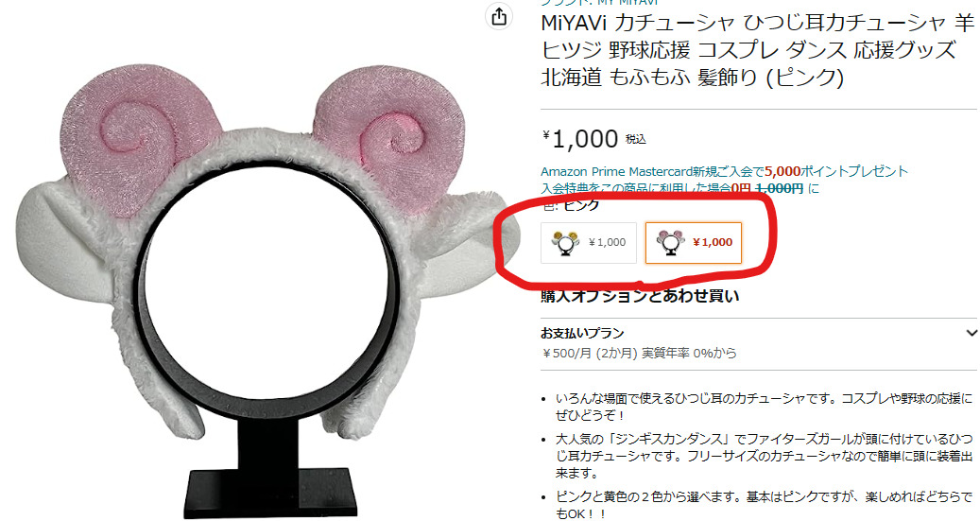The width and height of the screenshot is (980, 521).
Task: Click the 入会特典 discount offer link
Action: pos(679,188)
